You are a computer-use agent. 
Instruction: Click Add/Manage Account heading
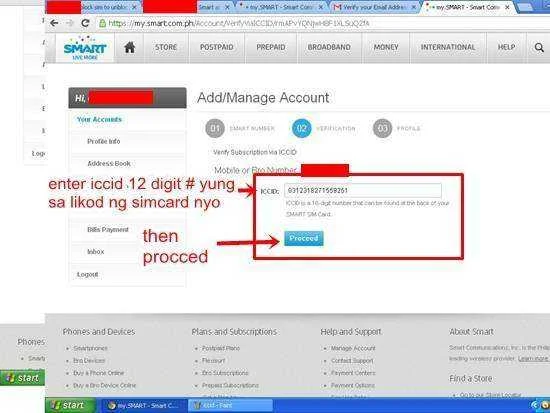tap(263, 98)
